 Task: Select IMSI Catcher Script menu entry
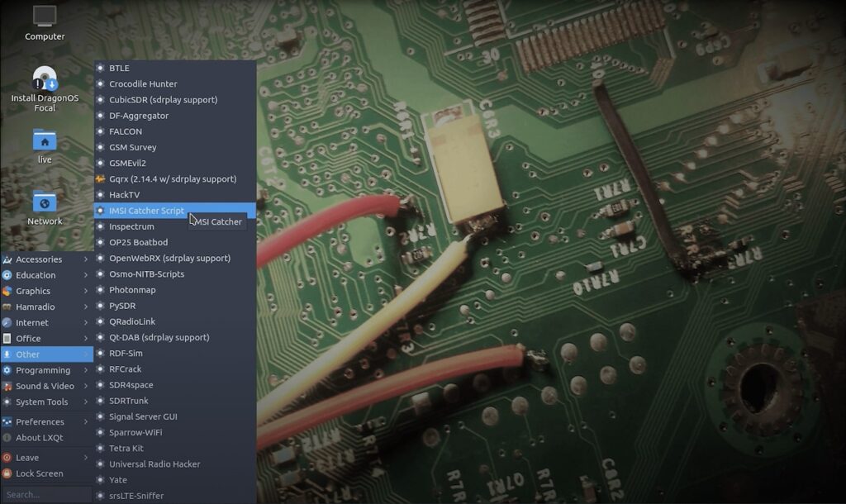[x=146, y=211]
